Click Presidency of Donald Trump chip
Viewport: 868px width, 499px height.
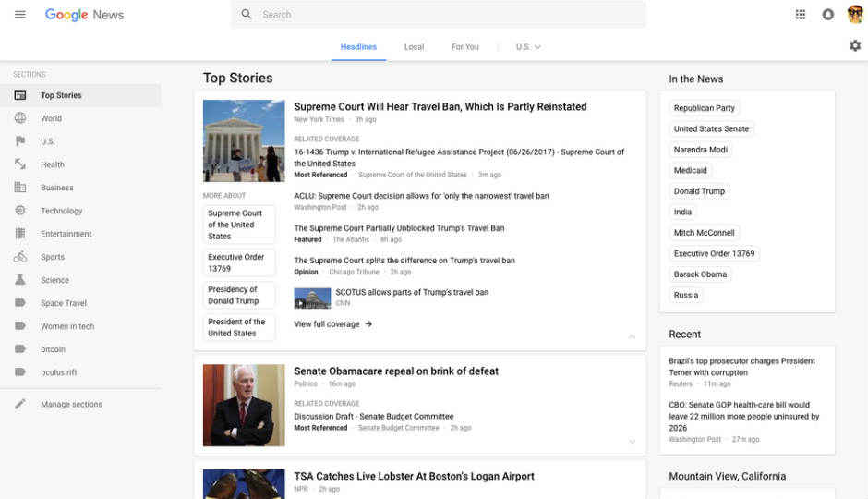(x=238, y=295)
